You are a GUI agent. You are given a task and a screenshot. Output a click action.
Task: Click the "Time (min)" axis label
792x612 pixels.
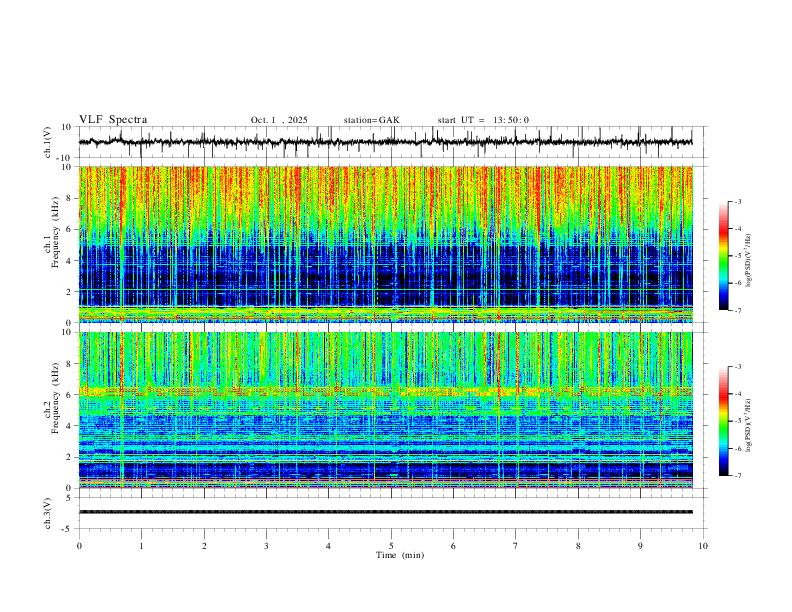[x=400, y=555]
